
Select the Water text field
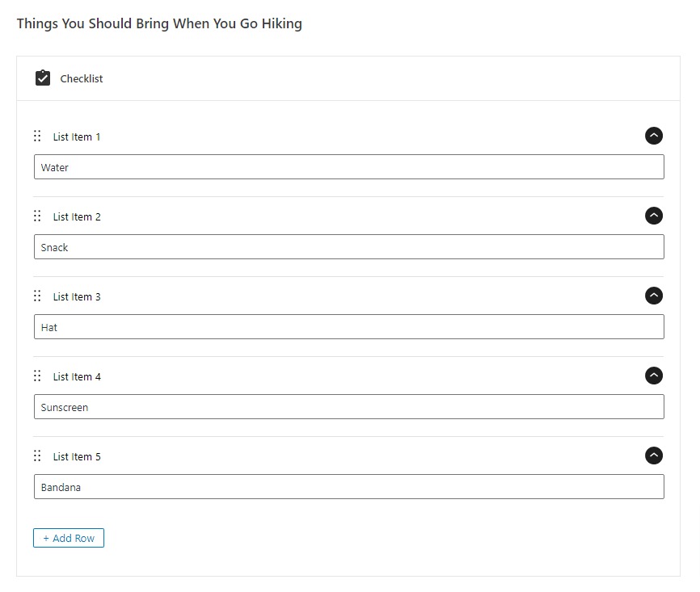pyautogui.click(x=348, y=166)
